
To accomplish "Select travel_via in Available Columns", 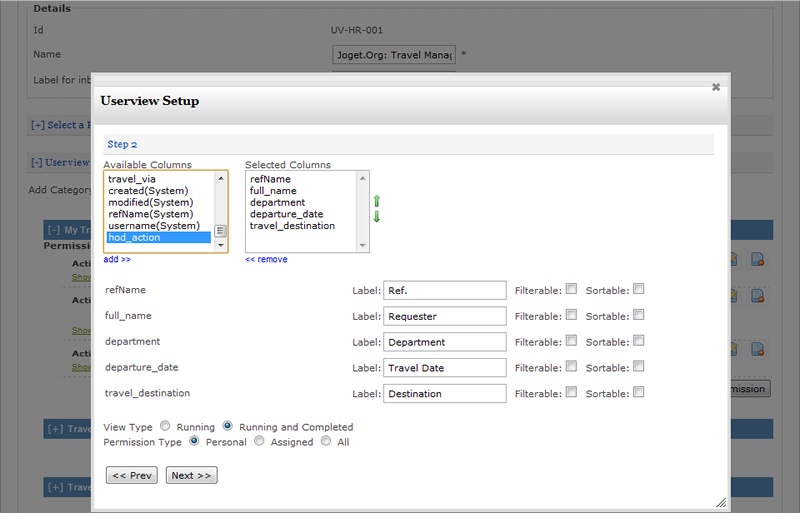I will click(x=132, y=179).
